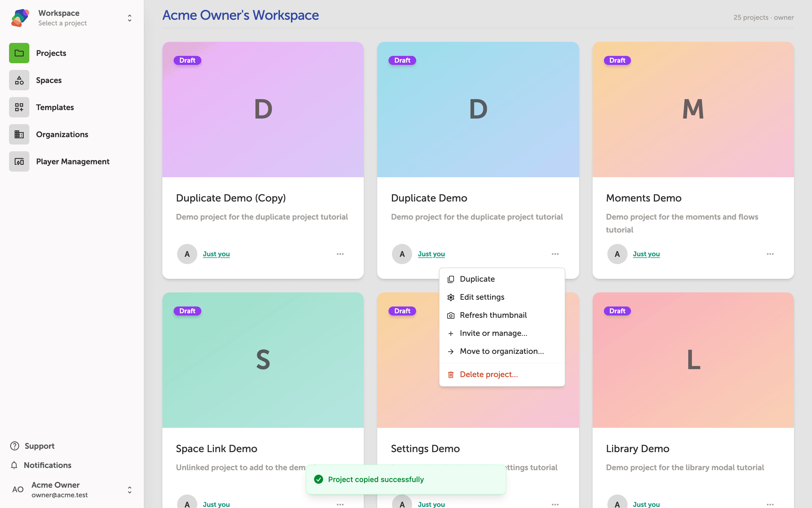Click the Draft badge on Moments Demo

617,60
